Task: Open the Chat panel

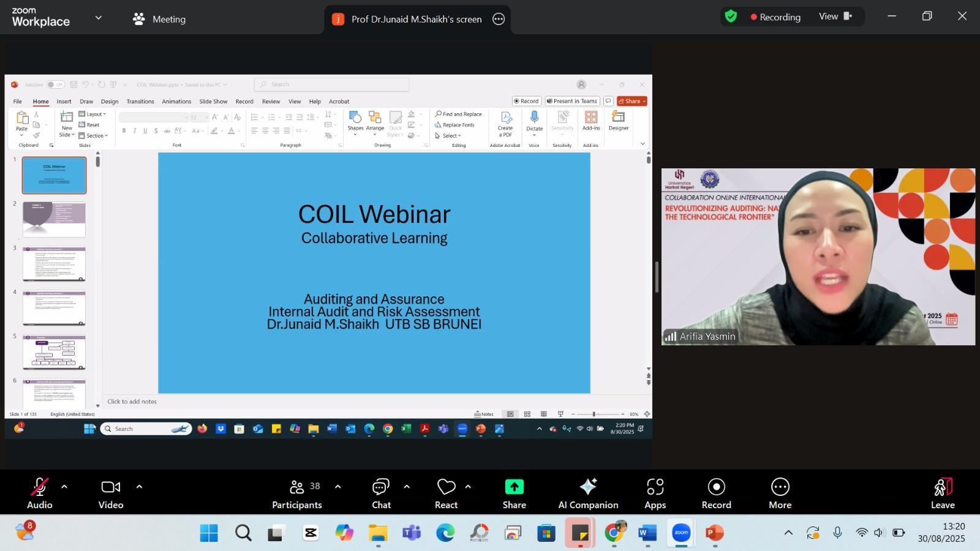Action: point(381,493)
